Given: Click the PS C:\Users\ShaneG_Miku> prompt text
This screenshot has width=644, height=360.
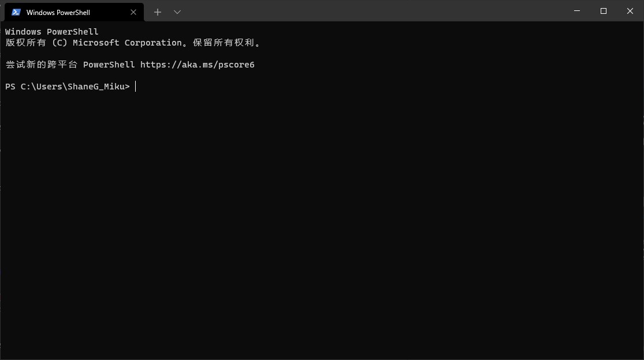Looking at the screenshot, I should pos(68,87).
